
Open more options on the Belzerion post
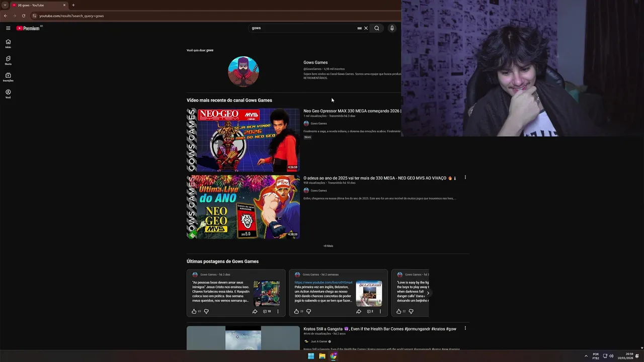[x=380, y=311]
